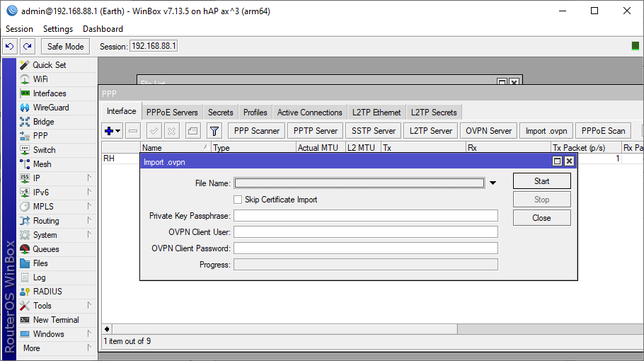Open Interfaces in the sidebar
The image size is (644, 361).
pyautogui.click(x=50, y=93)
